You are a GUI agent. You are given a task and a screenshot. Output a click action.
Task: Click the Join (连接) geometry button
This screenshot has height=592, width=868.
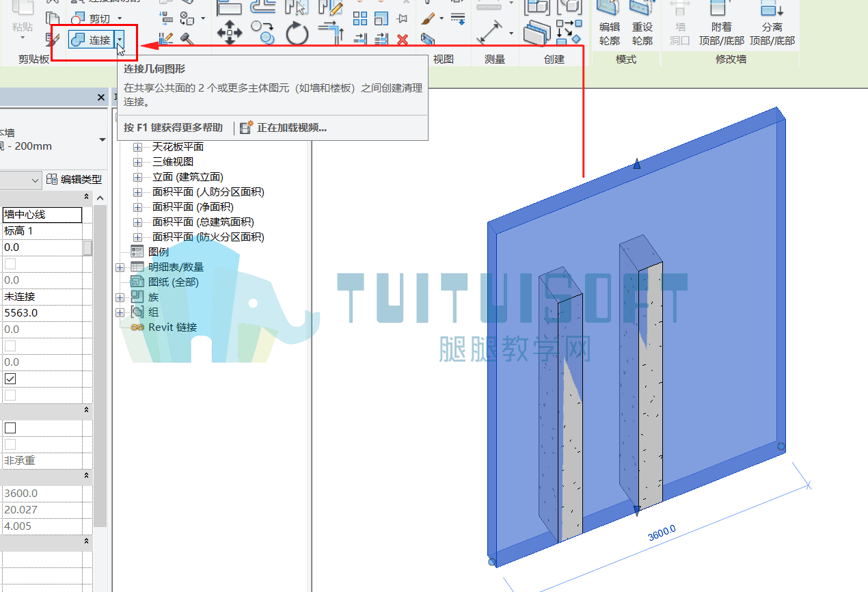point(92,40)
